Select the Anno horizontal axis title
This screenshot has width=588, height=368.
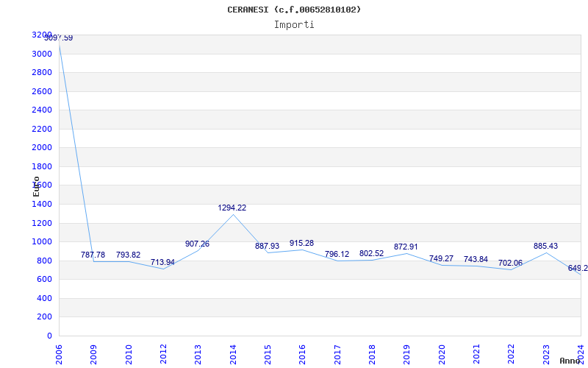click(x=570, y=361)
